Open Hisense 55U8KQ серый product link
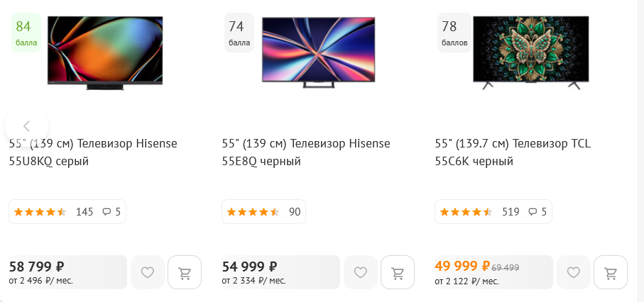 (93, 152)
